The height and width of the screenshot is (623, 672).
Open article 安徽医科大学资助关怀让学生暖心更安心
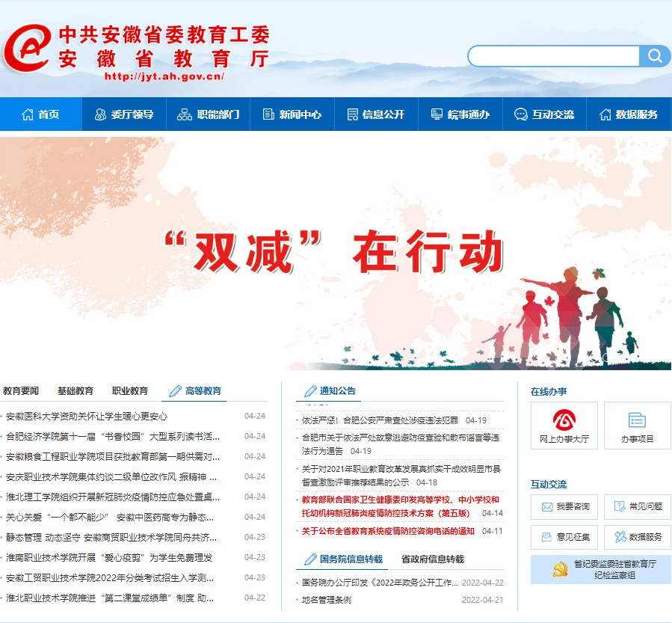pyautogui.click(x=87, y=417)
